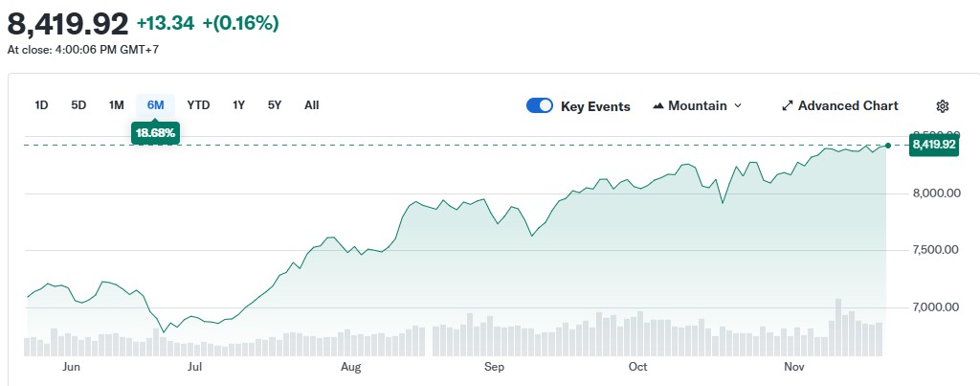Expand the Mountain chart type dropdown
Image resolution: width=980 pixels, height=386 pixels.
click(737, 106)
